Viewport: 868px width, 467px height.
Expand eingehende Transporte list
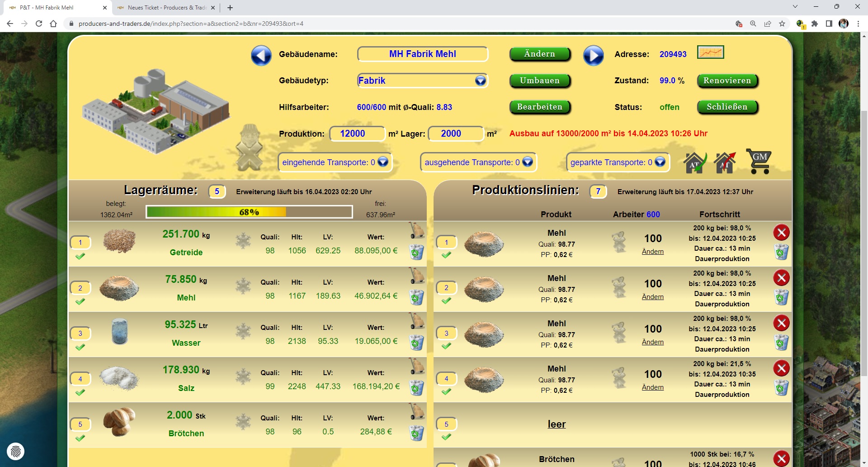(x=383, y=162)
